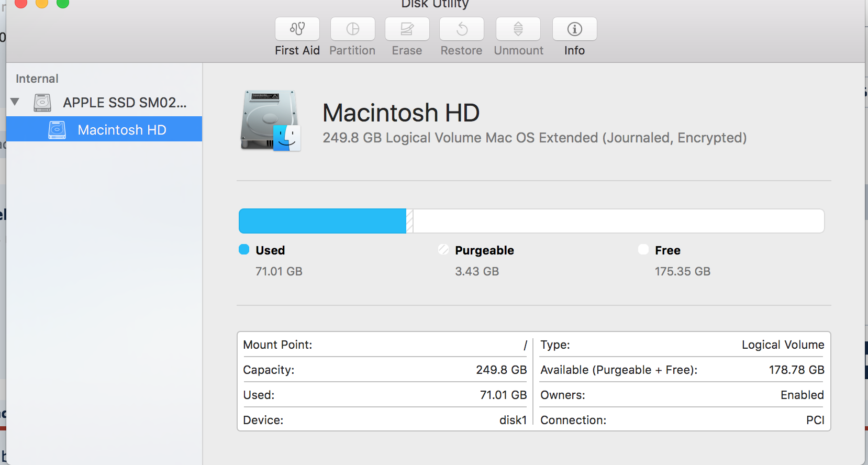Click the Connection 'PCI' value
Screen dimensions: 868x465
click(x=815, y=420)
